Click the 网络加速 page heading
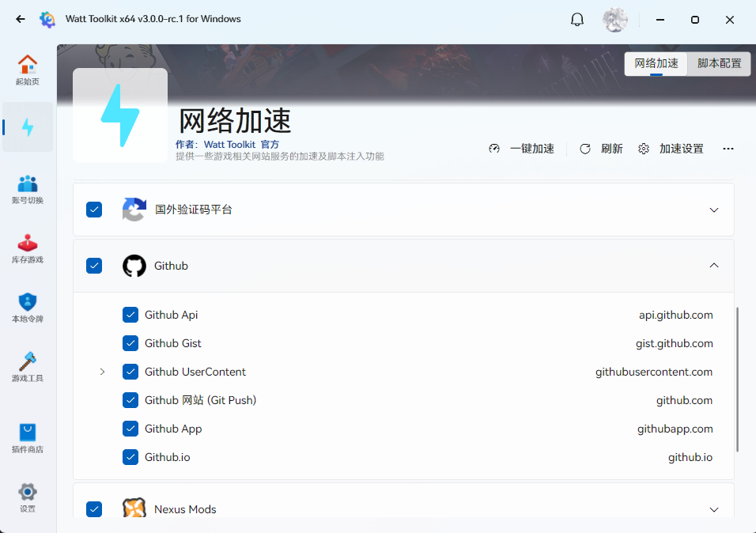This screenshot has height=533, width=756. coord(235,120)
